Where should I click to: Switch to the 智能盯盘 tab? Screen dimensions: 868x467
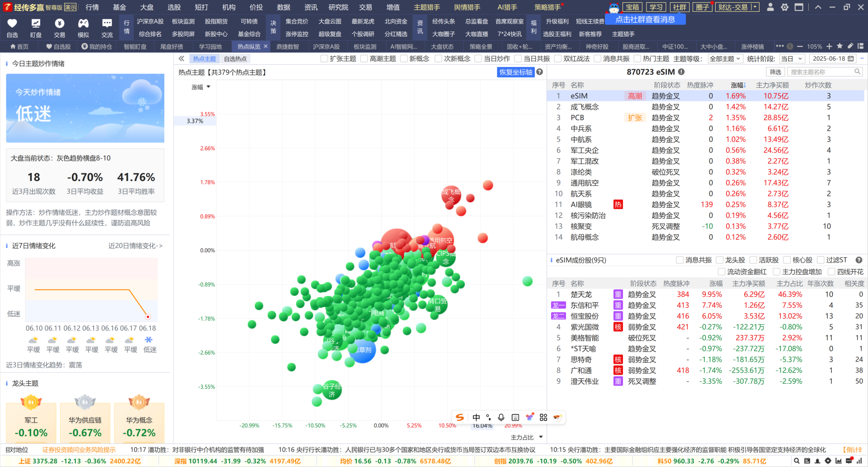pos(135,46)
